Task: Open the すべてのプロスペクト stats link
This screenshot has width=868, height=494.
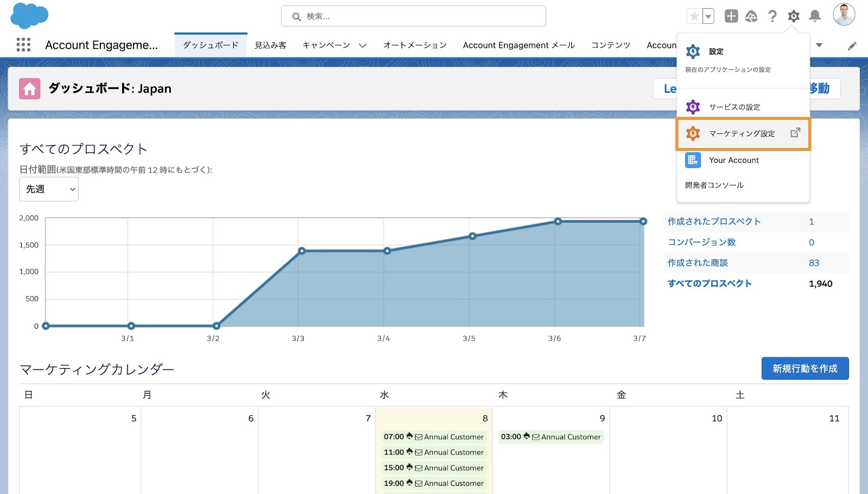Action: click(710, 283)
